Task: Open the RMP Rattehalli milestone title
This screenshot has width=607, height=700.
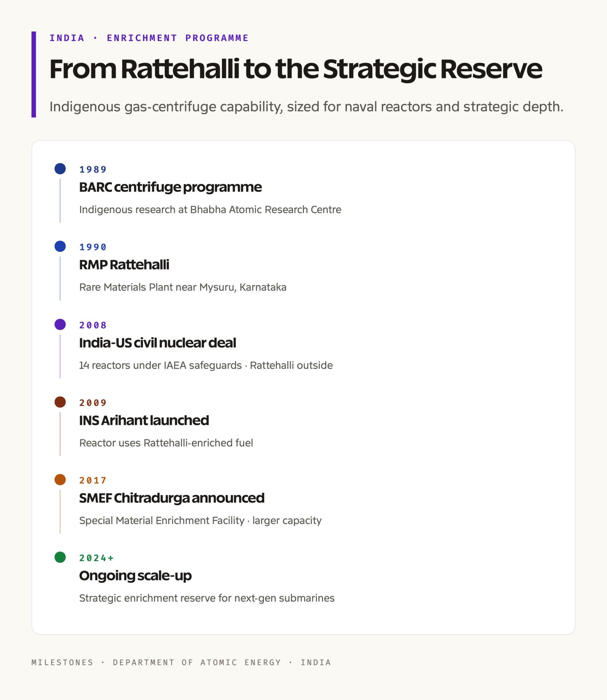Action: click(124, 265)
